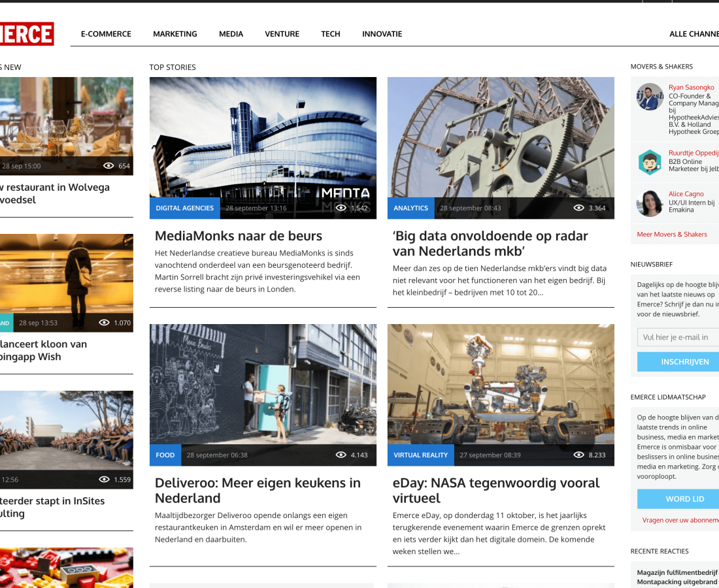Click Alice Cagno's profile avatar
Viewport: 719px width, 588px height.
(650, 203)
